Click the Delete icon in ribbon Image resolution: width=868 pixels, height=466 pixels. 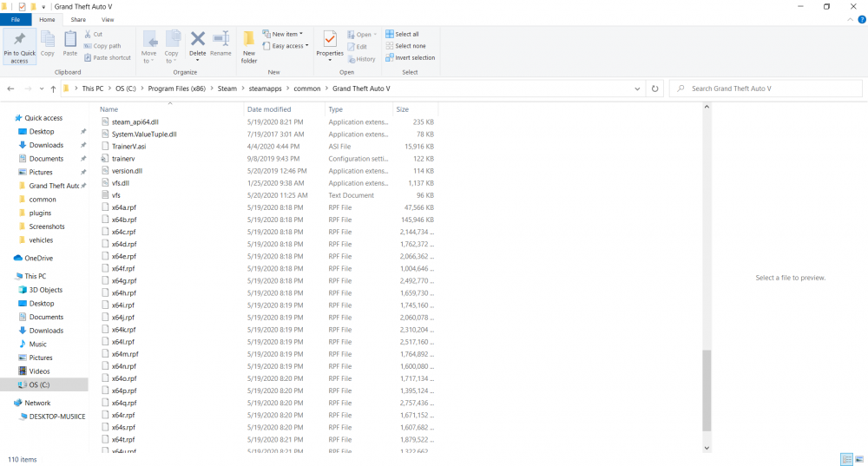click(198, 43)
